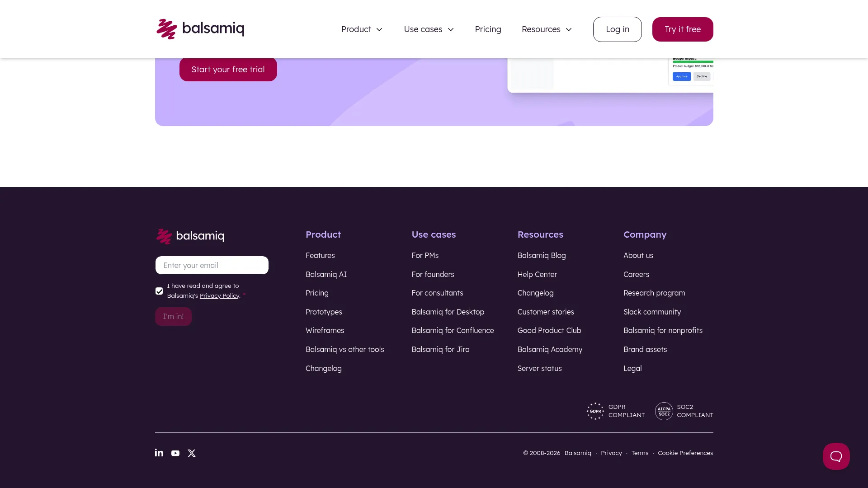868x488 pixels.
Task: Click the Try it free button
Action: click(683, 29)
